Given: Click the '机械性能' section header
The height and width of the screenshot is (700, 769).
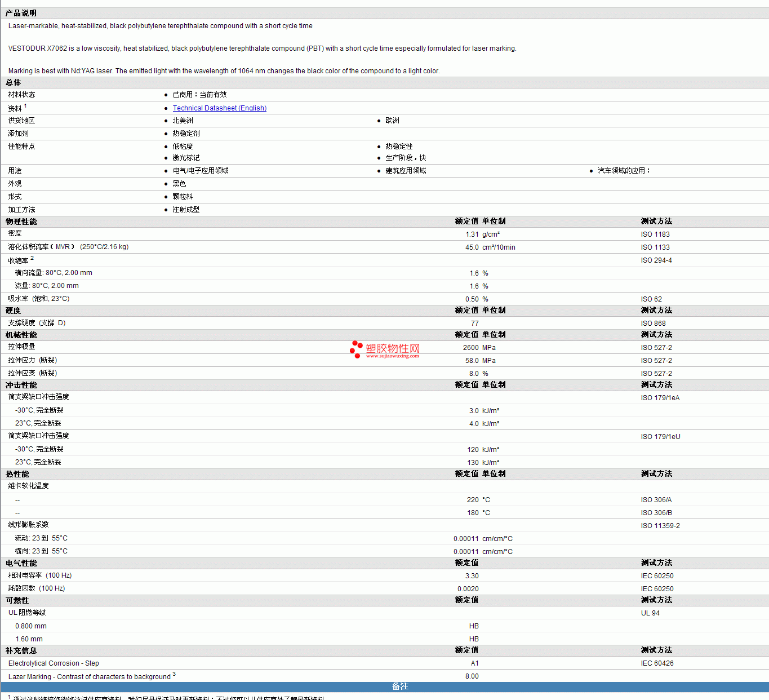Looking at the screenshot, I should [x=21, y=335].
